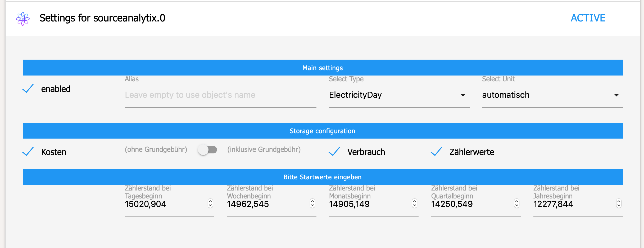
Task: Open the Select Unit dropdown showing automatisch
Action: point(552,95)
